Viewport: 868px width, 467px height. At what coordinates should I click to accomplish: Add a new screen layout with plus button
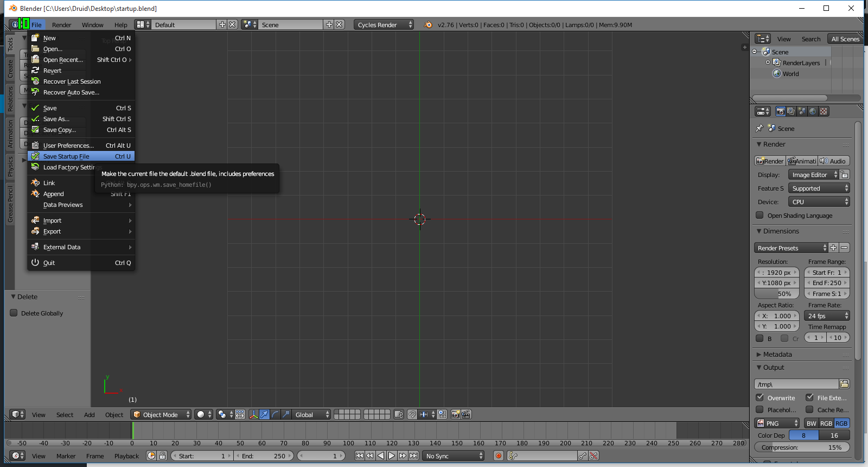tap(222, 24)
